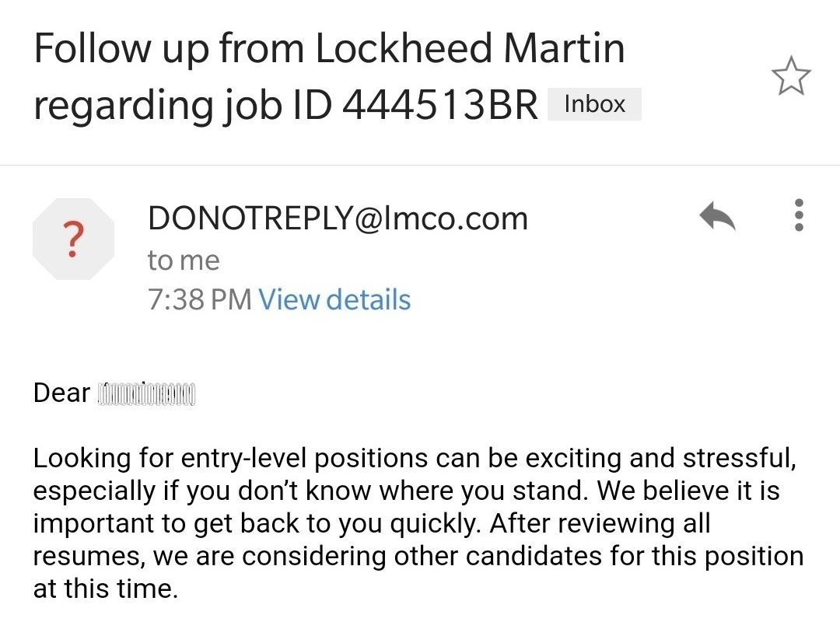
Task: Tap the "Looking for entry-level positions" line
Action: (x=415, y=458)
